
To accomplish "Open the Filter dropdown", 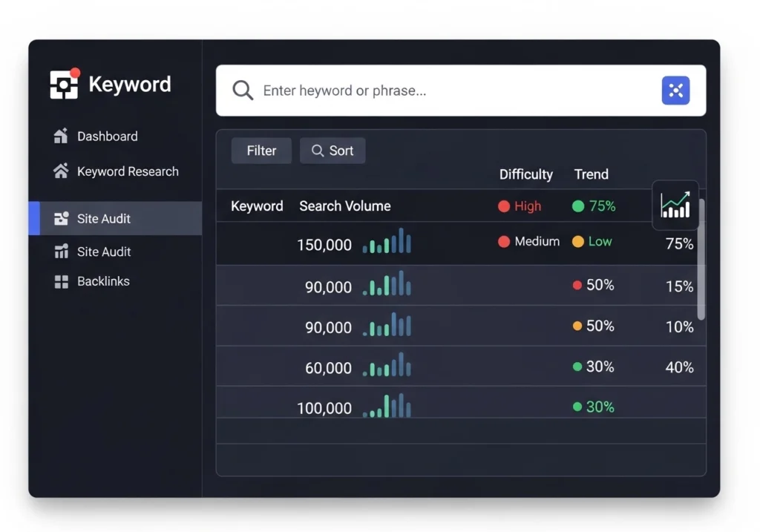I will coord(261,150).
